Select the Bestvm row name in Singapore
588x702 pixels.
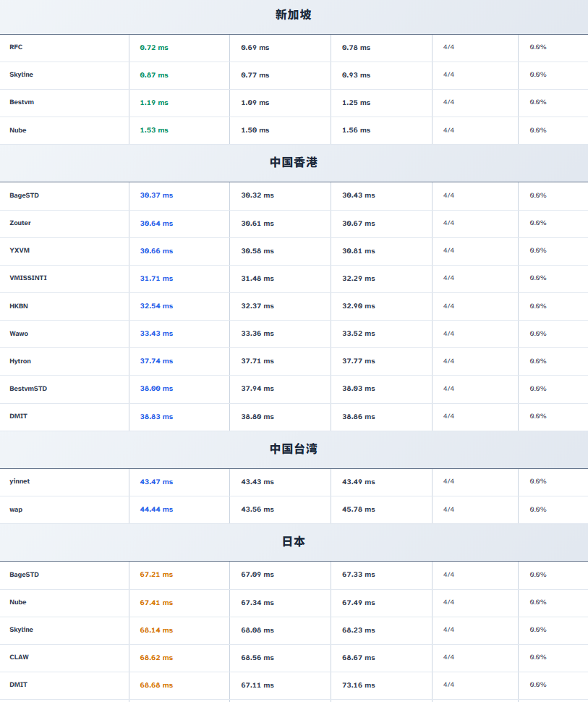click(22, 102)
